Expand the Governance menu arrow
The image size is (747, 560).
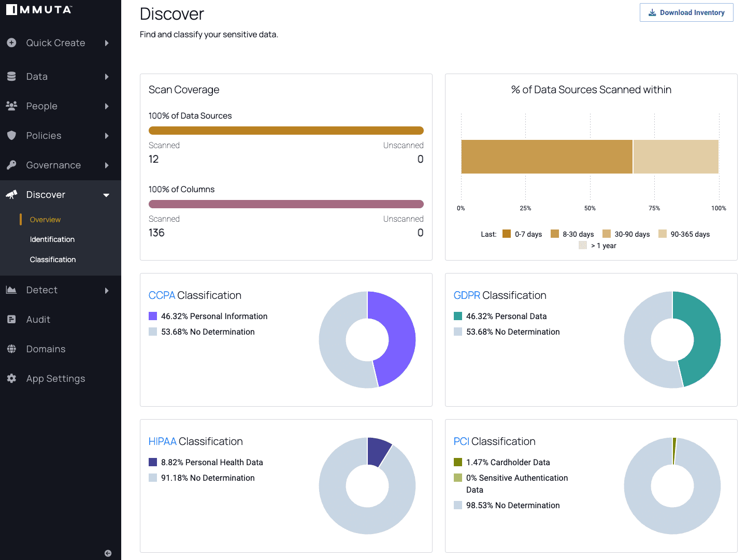click(x=107, y=165)
